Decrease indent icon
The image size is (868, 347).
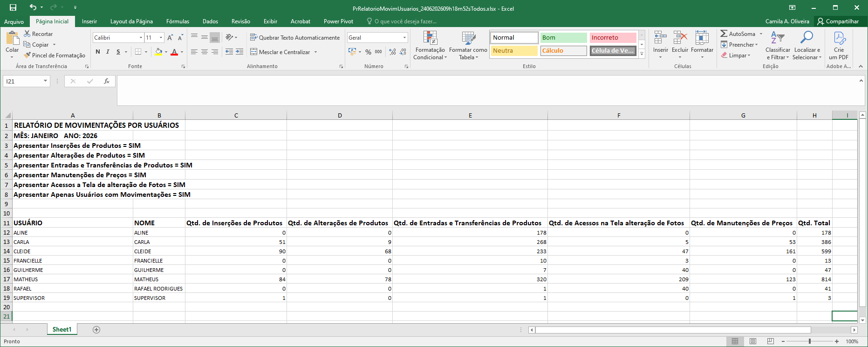click(x=229, y=52)
